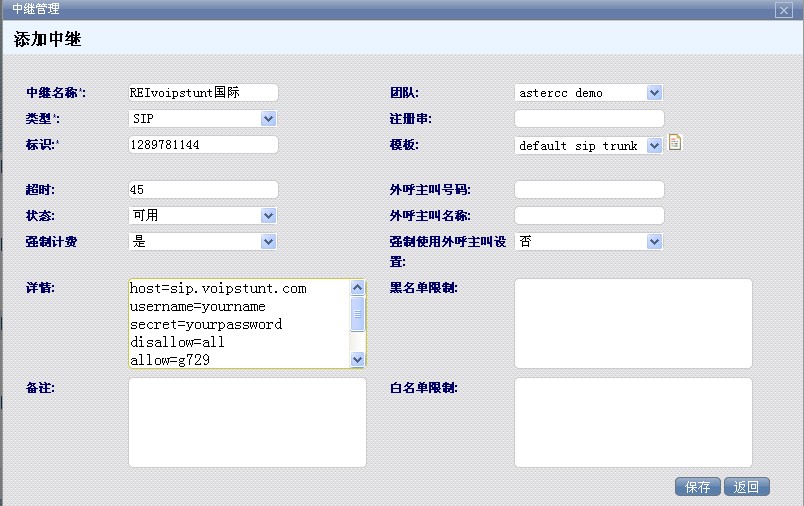Select the 外呼主叫号码 input field
Screen dimensions: 804x506
[589, 190]
